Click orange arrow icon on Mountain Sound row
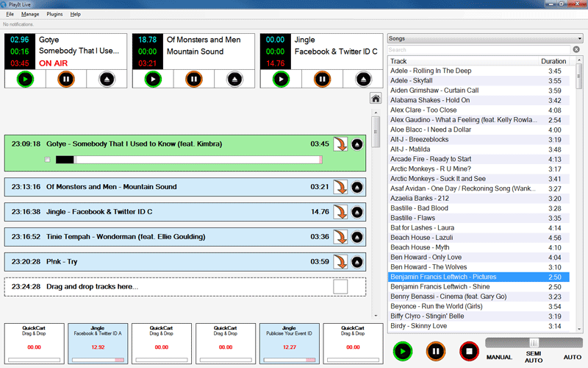Image resolution: width=588 pixels, height=368 pixels. pyautogui.click(x=340, y=187)
